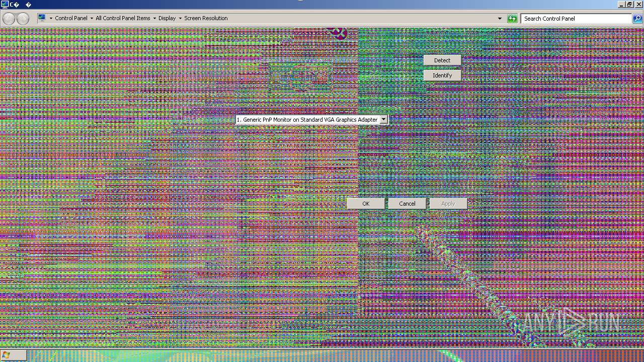Restore down the Screen Resolution window
This screenshot has height=362, width=644.
[x=629, y=5]
